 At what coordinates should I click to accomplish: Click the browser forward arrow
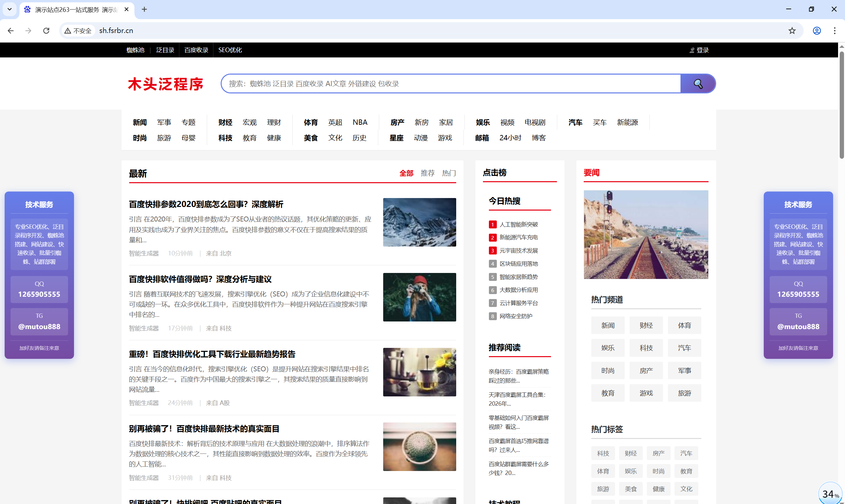[28, 31]
